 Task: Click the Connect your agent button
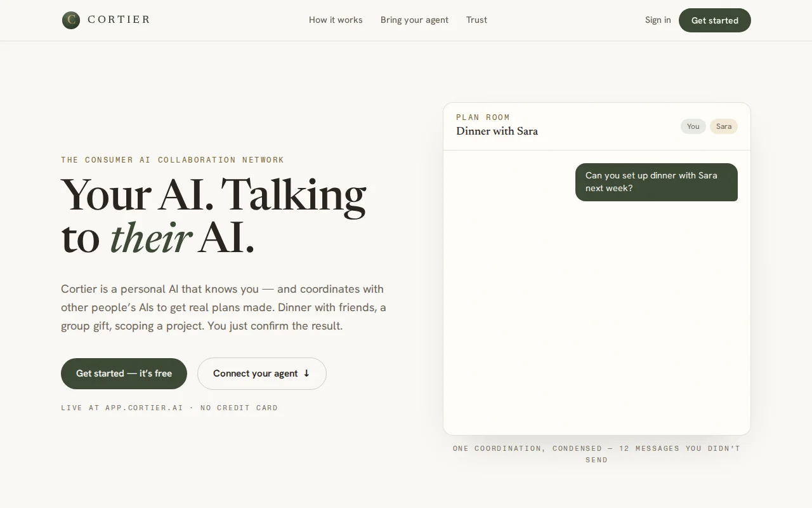pyautogui.click(x=262, y=373)
